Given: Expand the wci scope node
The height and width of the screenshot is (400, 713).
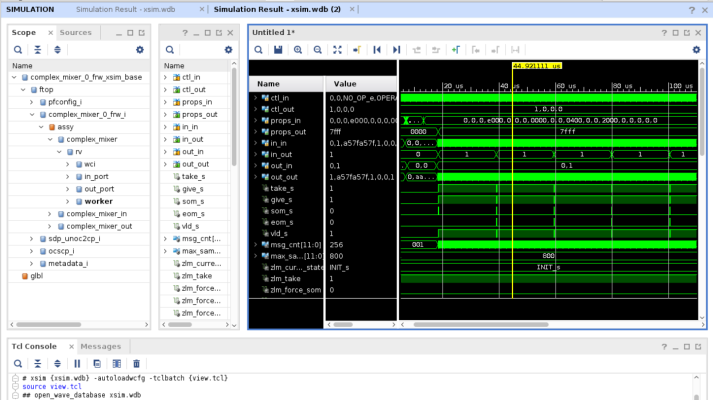Looking at the screenshot, I should click(x=68, y=164).
